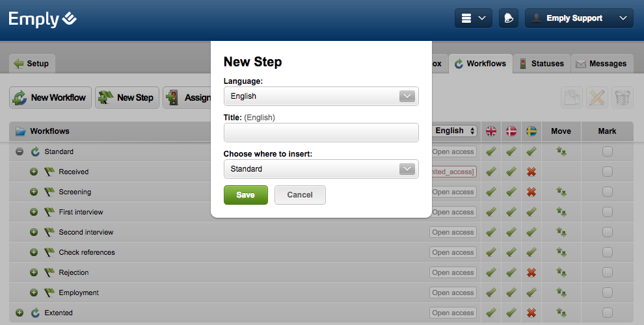644x325 pixels.
Task: Open the Emply Support user menu
Action: (x=579, y=18)
